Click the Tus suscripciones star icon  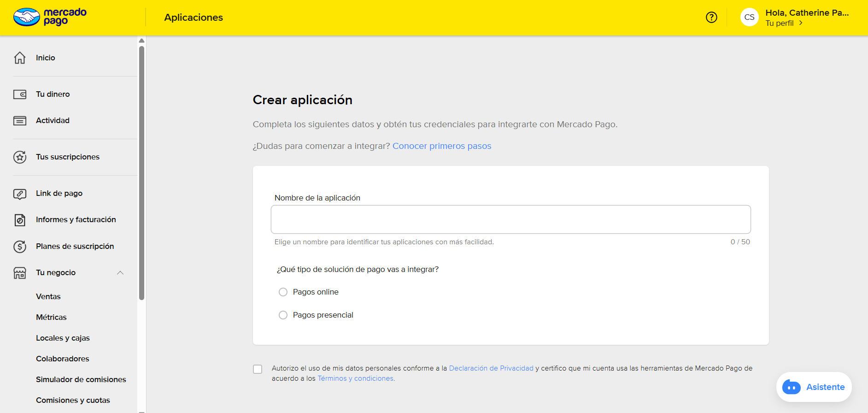click(20, 157)
